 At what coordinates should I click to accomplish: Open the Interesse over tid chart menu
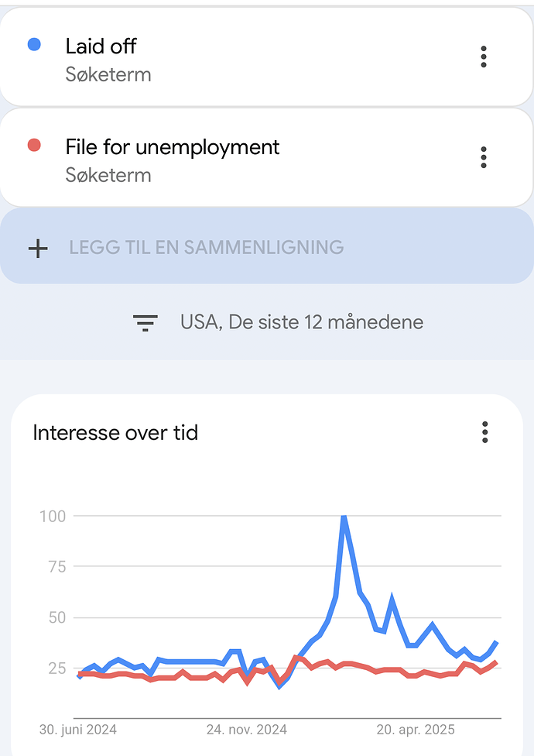tap(485, 432)
